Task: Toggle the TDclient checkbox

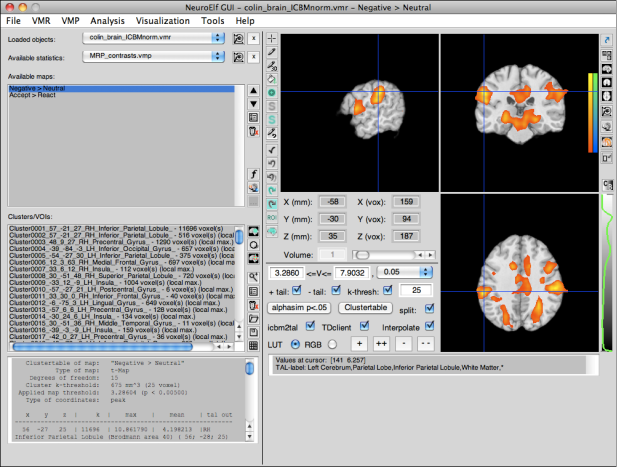Action: (x=364, y=326)
